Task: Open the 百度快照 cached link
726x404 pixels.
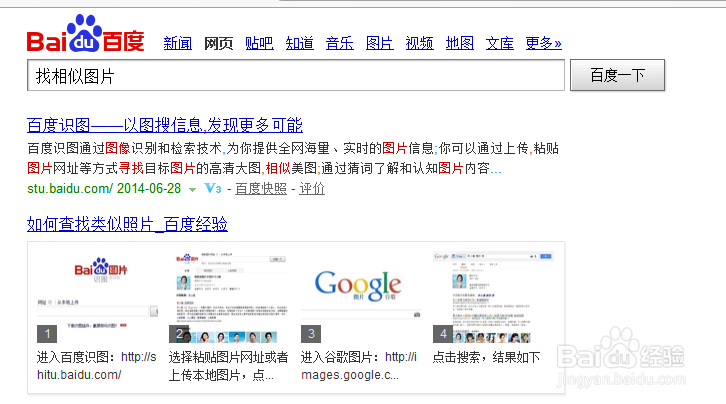Action: point(261,188)
